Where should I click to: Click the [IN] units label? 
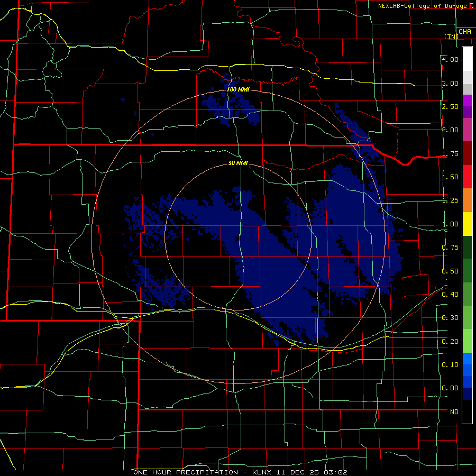point(452,36)
